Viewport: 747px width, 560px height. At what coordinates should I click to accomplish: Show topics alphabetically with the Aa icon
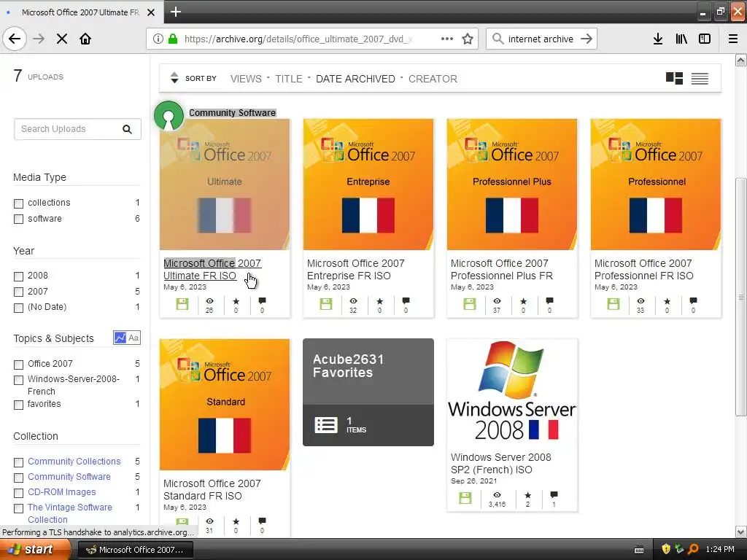pos(133,338)
